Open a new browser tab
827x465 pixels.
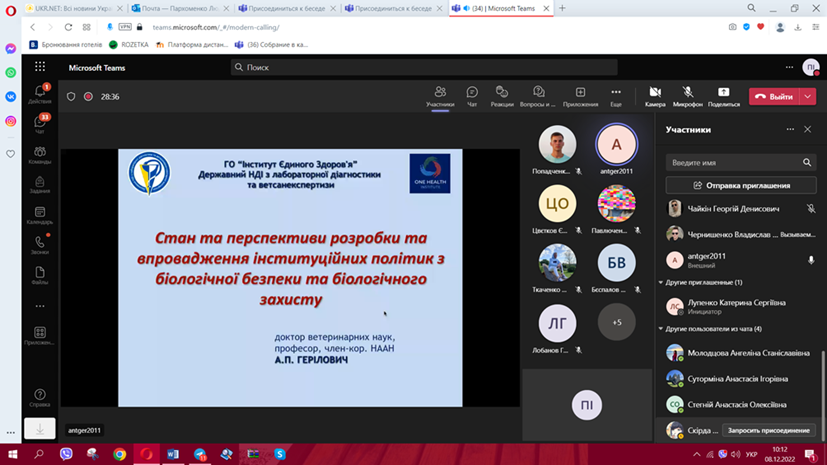pos(562,8)
